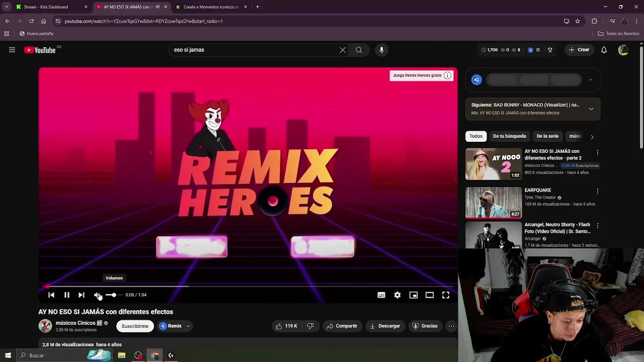Open the YouTube hamburger guide menu
The height and width of the screenshot is (362, 644).
click(12, 50)
